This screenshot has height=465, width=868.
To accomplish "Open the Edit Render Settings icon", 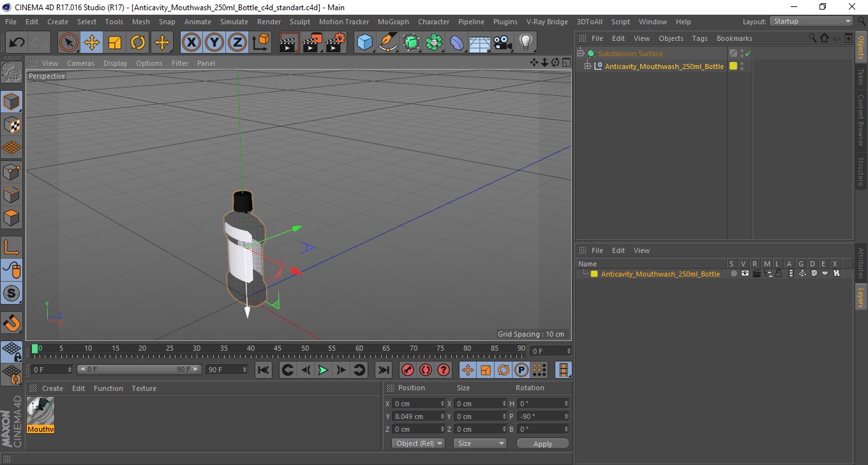I will [335, 43].
